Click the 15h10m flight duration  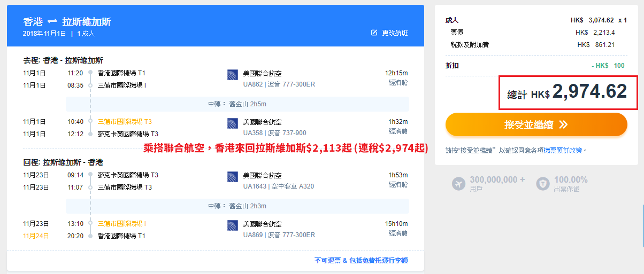(x=396, y=223)
